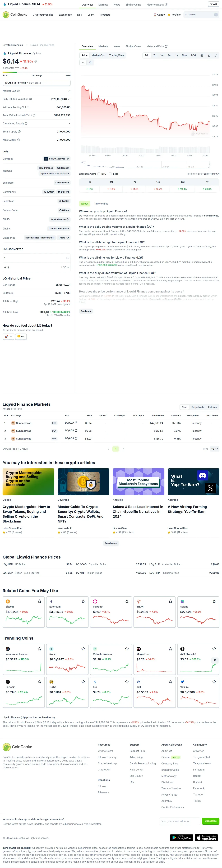Open the Tokenomics tab
The width and height of the screenshot is (222, 868).
click(x=101, y=203)
